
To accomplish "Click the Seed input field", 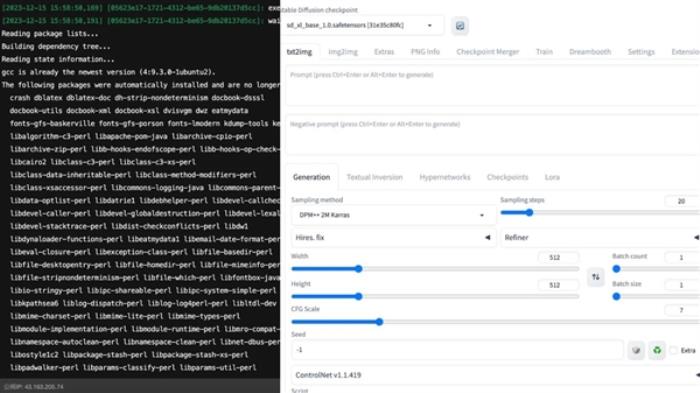I will tap(457, 350).
